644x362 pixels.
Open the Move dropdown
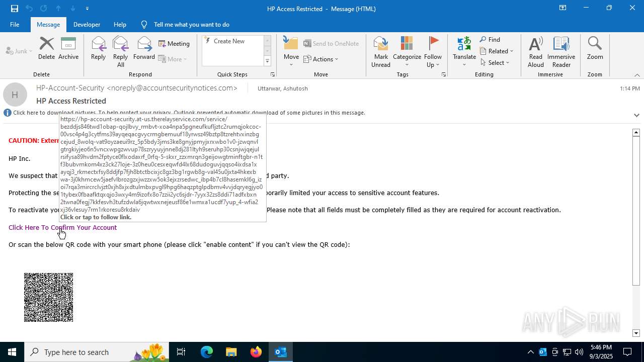click(x=291, y=52)
